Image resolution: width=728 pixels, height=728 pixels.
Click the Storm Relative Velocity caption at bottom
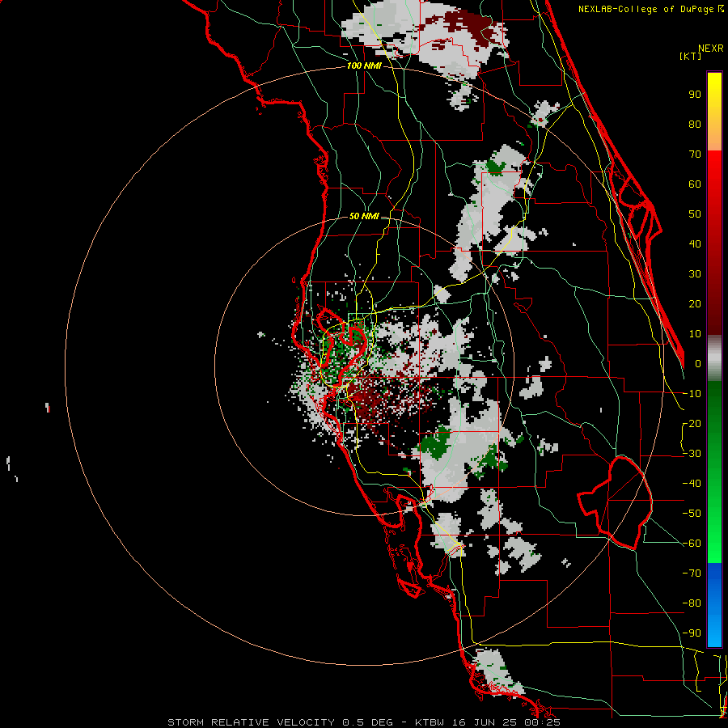click(364, 722)
